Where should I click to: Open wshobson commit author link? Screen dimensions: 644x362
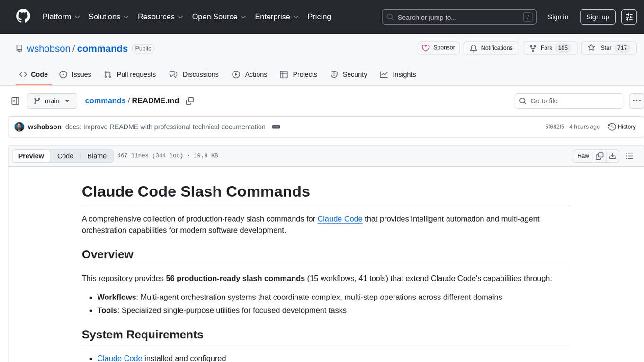tap(45, 127)
